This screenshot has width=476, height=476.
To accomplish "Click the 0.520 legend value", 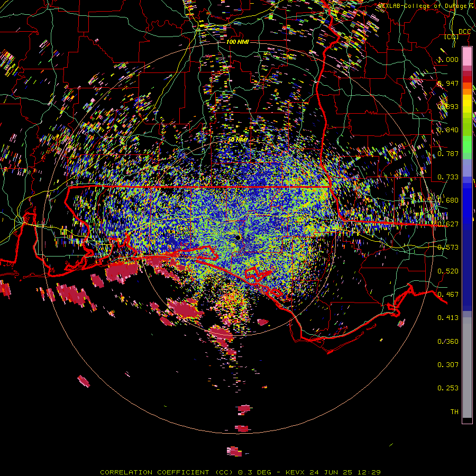I will coord(448,271).
